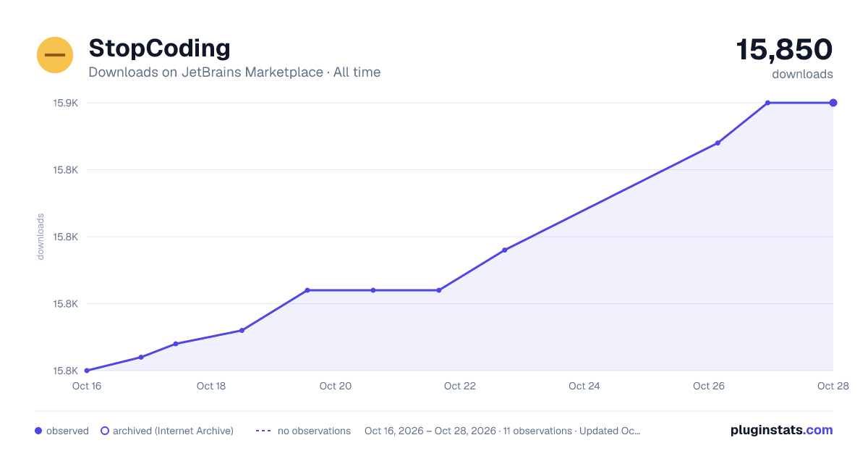Viewport: 868px width, 456px height.
Task: Click the vertical 'downloads' y-axis title
Action: [41, 237]
